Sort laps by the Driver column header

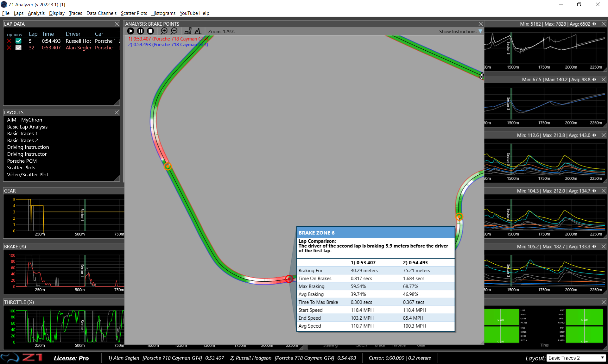[x=73, y=34]
